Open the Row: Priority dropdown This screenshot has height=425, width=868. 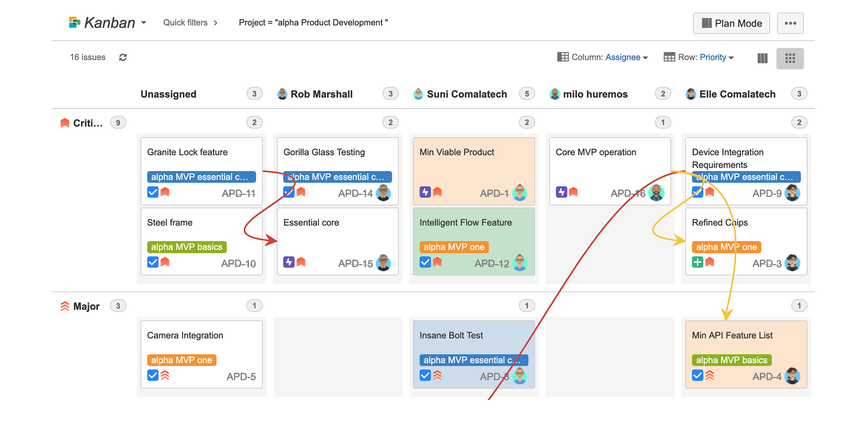[716, 57]
